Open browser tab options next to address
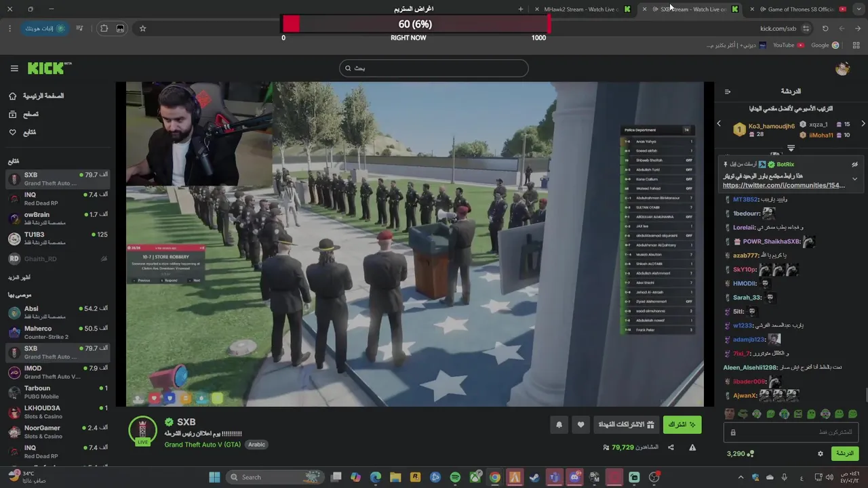The width and height of the screenshot is (868, 488). tap(806, 28)
